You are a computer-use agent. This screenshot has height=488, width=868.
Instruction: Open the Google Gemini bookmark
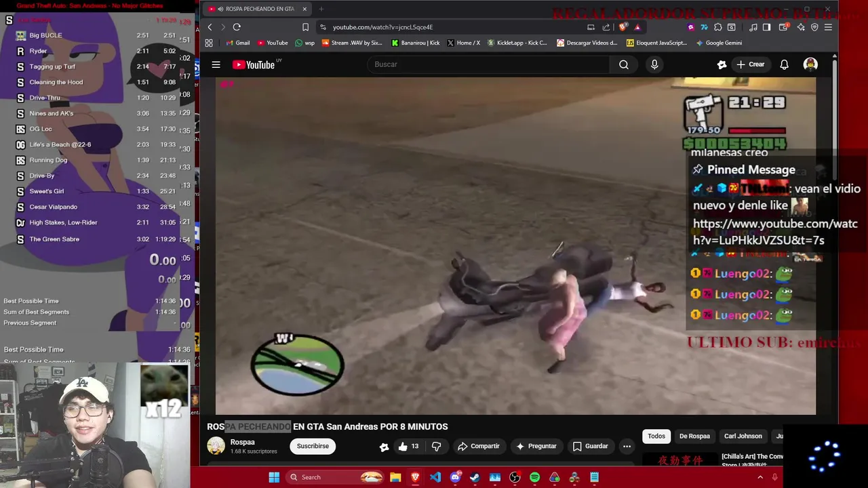click(x=719, y=43)
